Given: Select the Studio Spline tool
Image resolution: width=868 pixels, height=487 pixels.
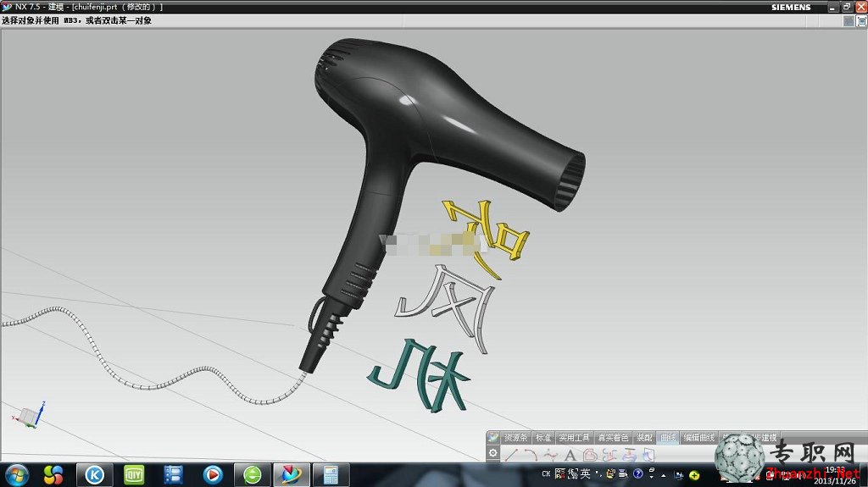Looking at the screenshot, I should tap(550, 455).
